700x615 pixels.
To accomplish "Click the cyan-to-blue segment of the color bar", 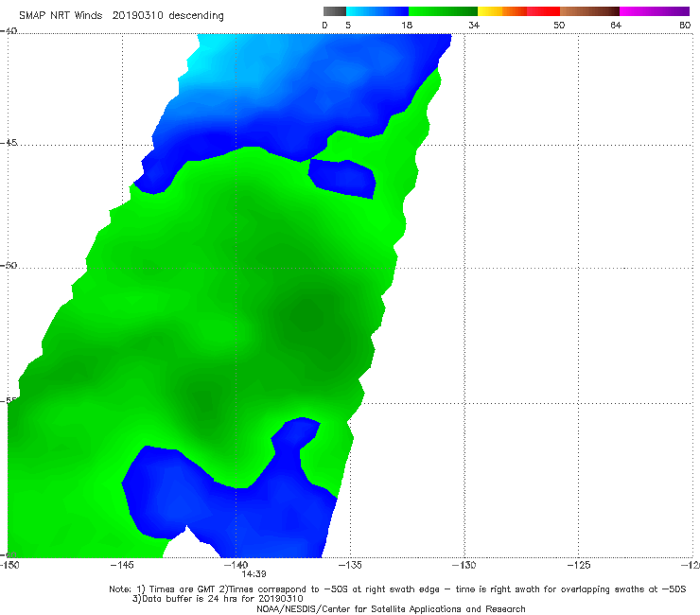I will tap(377, 11).
